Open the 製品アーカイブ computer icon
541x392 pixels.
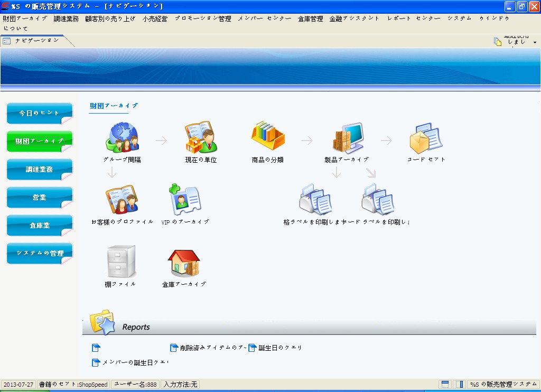pos(347,137)
